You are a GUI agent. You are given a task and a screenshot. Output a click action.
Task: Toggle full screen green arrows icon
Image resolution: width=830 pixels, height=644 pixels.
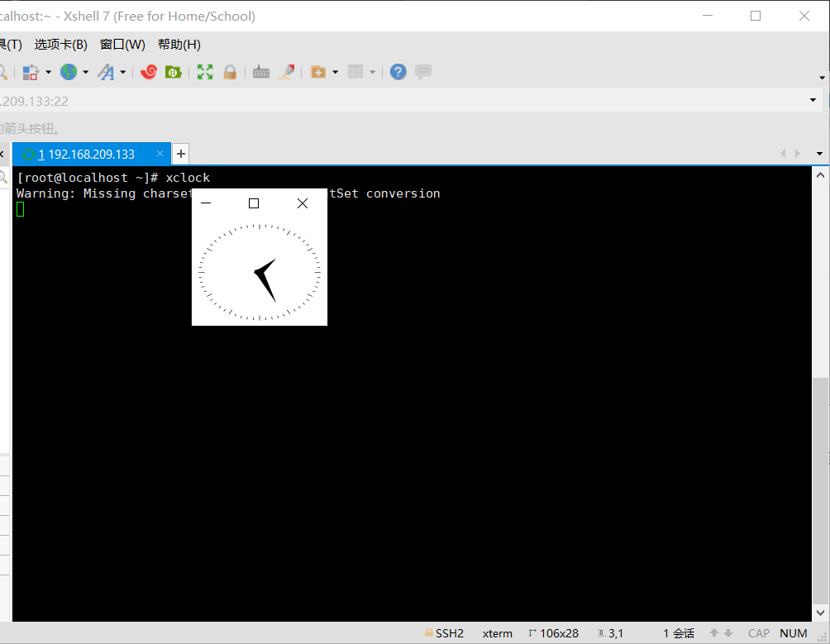point(205,72)
